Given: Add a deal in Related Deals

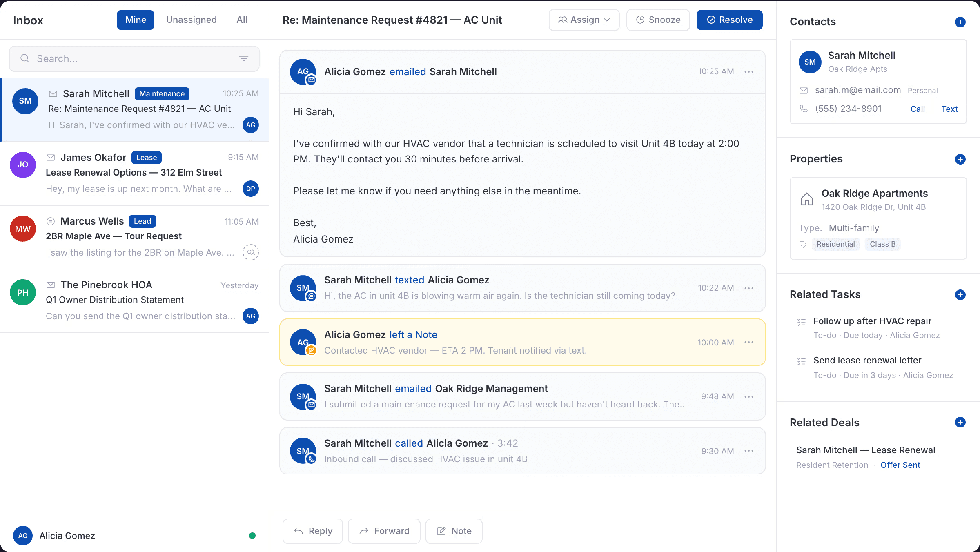Looking at the screenshot, I should [x=960, y=423].
